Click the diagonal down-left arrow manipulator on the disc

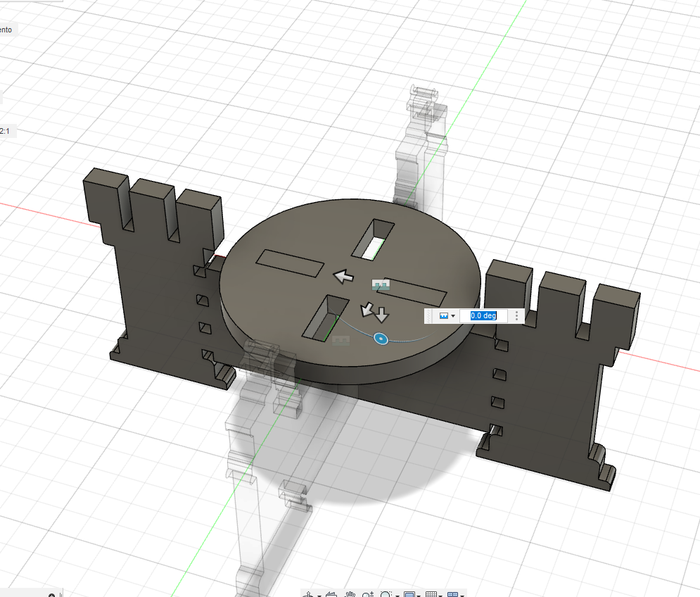[367, 309]
